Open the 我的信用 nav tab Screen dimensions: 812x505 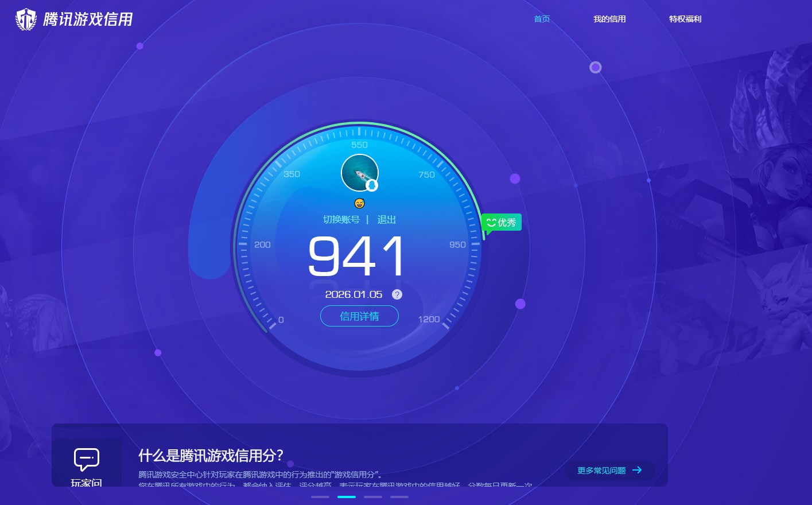(609, 19)
